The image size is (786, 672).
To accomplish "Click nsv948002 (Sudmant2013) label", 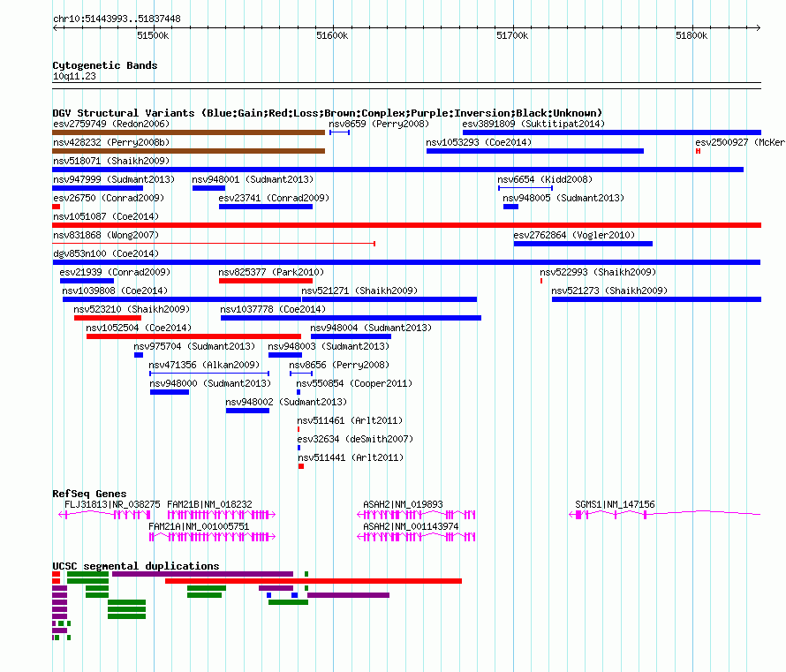I will coord(286,402).
